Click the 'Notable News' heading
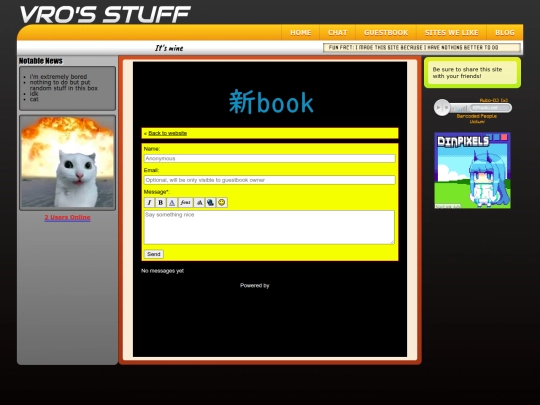The height and width of the screenshot is (405, 540). point(41,61)
